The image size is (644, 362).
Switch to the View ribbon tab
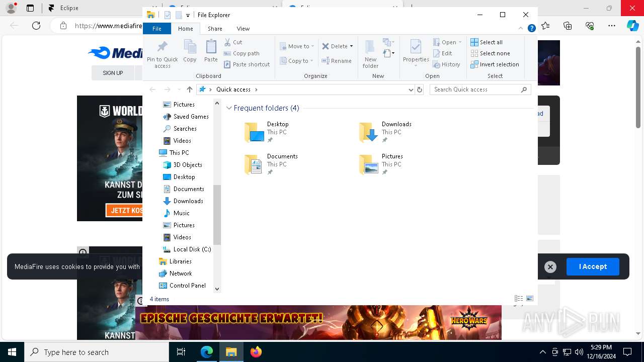(x=243, y=29)
